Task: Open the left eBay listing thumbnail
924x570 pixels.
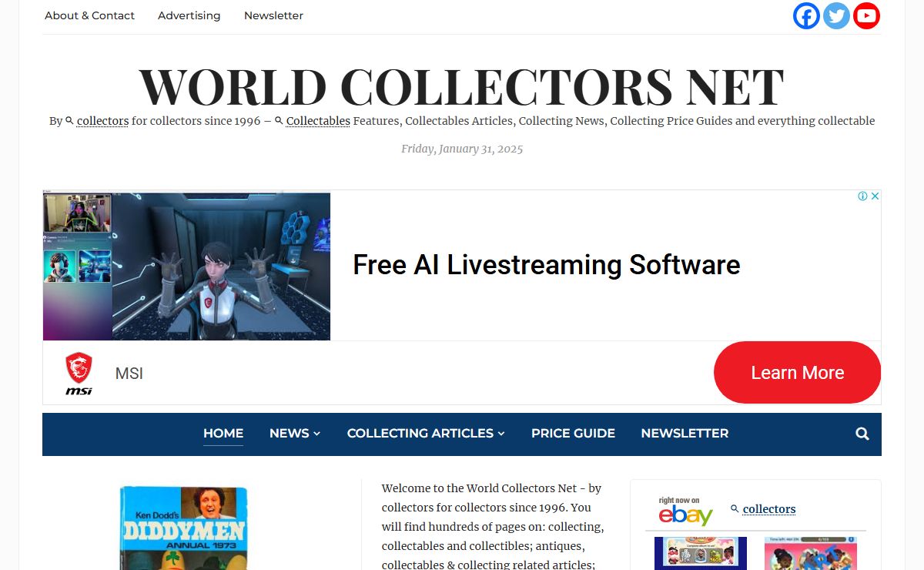Action: pos(701,553)
